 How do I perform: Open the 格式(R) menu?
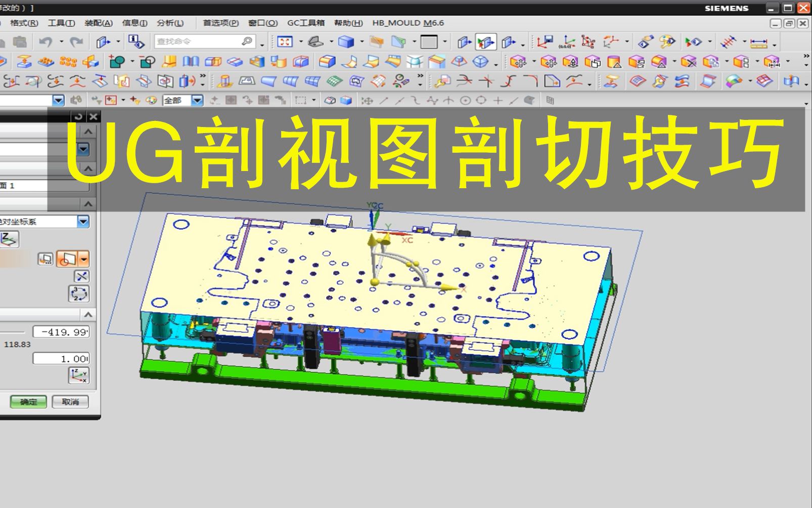24,23
